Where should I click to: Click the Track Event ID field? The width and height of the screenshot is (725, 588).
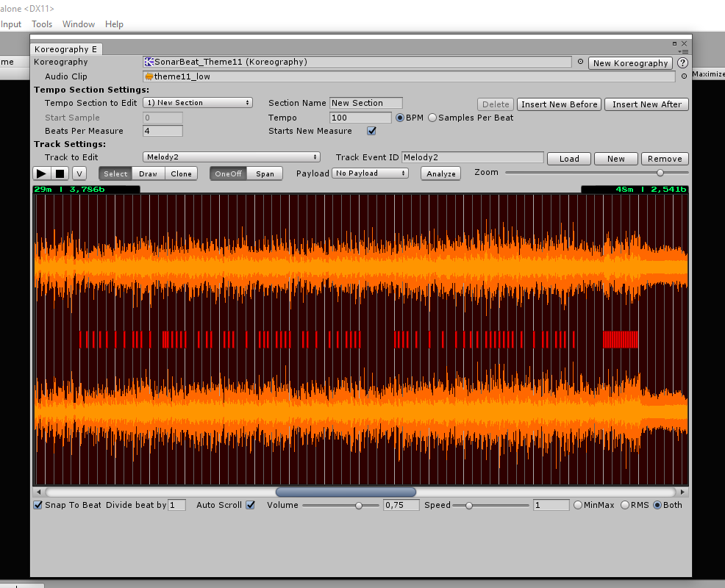point(473,157)
